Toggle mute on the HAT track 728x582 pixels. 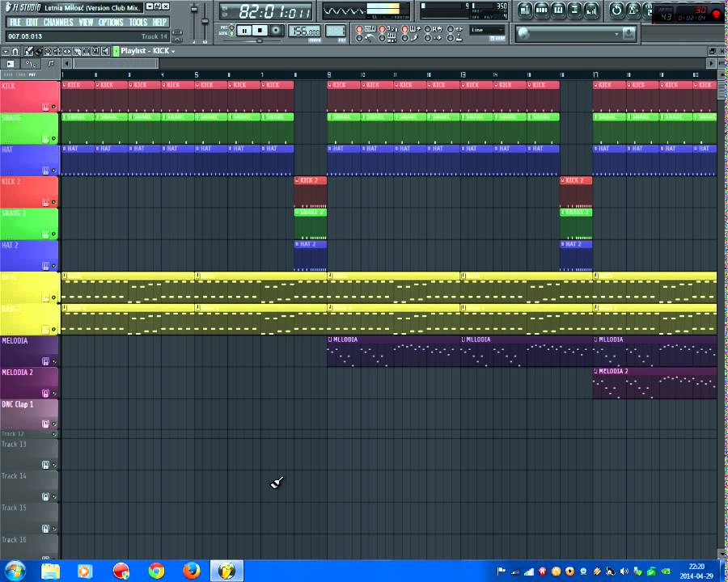pyautogui.click(x=54, y=171)
